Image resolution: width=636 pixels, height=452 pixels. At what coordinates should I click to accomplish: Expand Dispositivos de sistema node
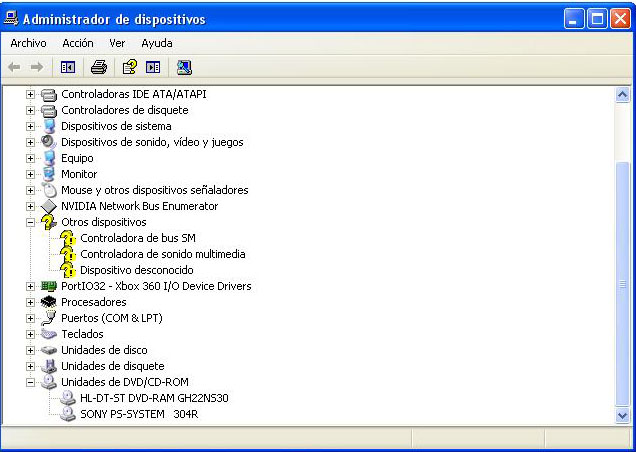click(30, 126)
